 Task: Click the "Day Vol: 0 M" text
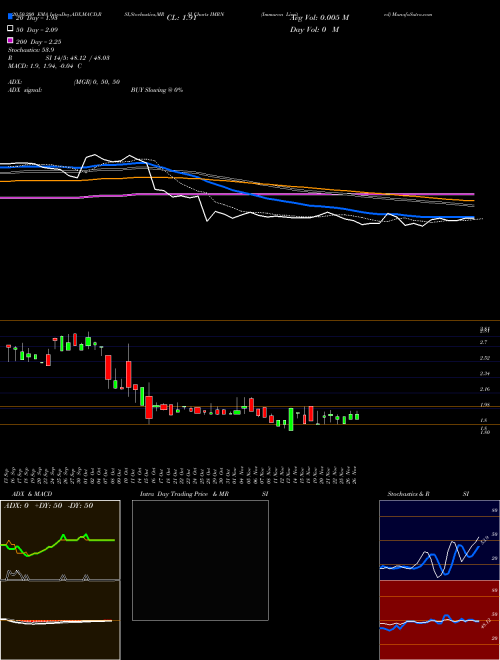[314, 29]
